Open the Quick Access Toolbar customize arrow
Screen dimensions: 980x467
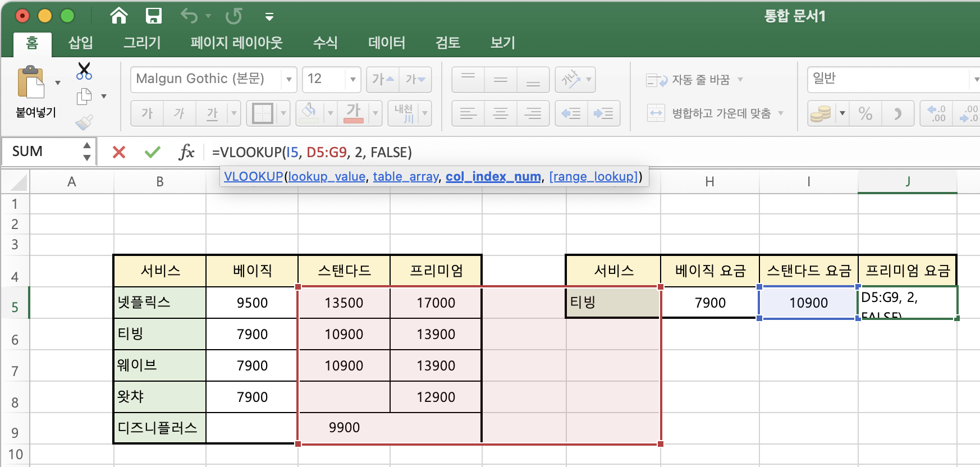[x=269, y=17]
